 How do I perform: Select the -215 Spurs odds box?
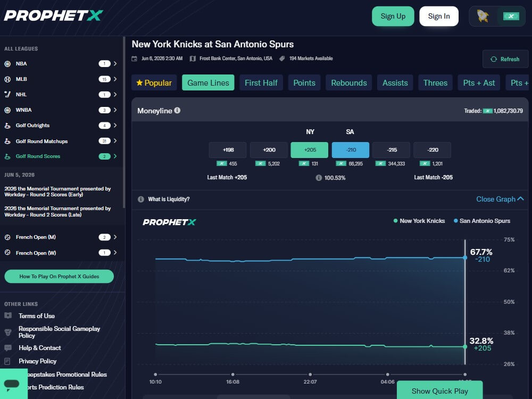tap(391, 150)
